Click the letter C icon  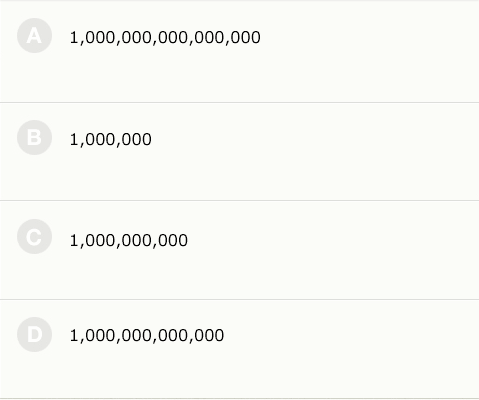coord(34,237)
